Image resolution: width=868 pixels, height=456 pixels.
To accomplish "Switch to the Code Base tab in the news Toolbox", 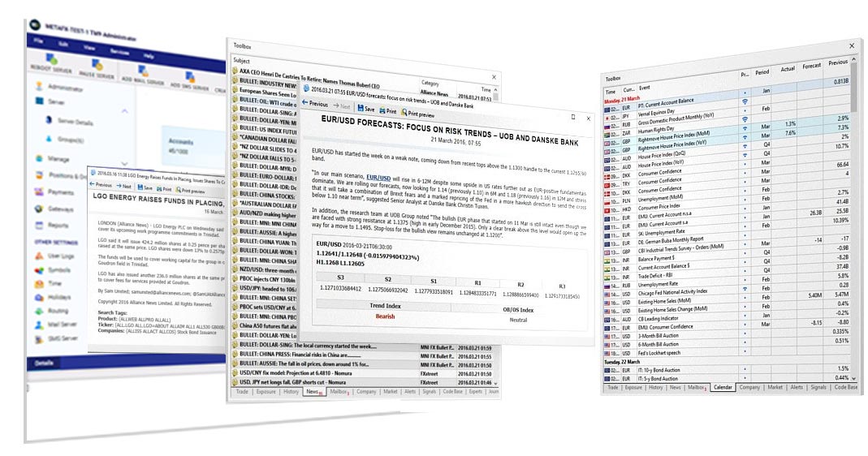I will tap(452, 391).
